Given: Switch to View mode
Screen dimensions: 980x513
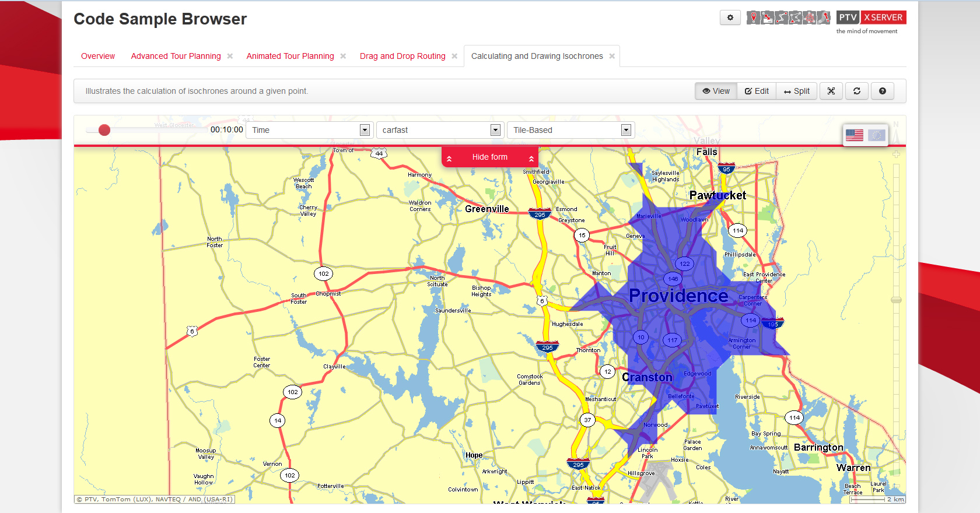Looking at the screenshot, I should click(x=716, y=91).
